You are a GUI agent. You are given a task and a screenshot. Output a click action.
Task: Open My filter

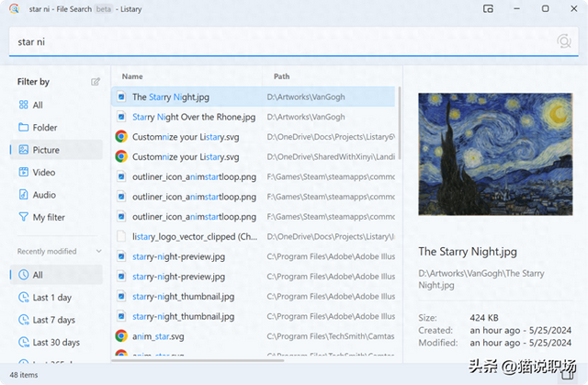pyautogui.click(x=56, y=218)
